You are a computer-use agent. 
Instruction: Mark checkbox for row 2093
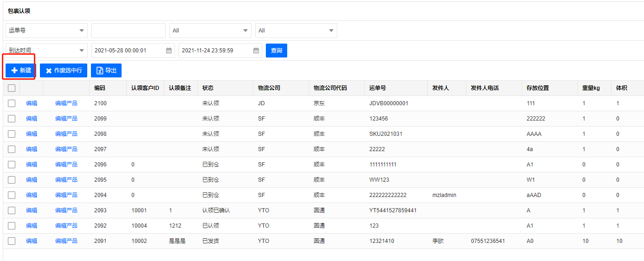click(12, 210)
